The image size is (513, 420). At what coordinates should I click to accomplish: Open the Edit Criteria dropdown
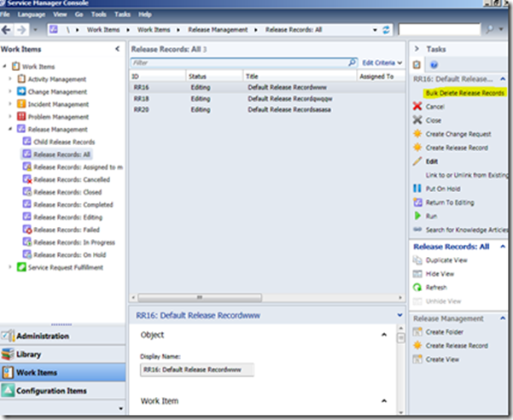382,62
